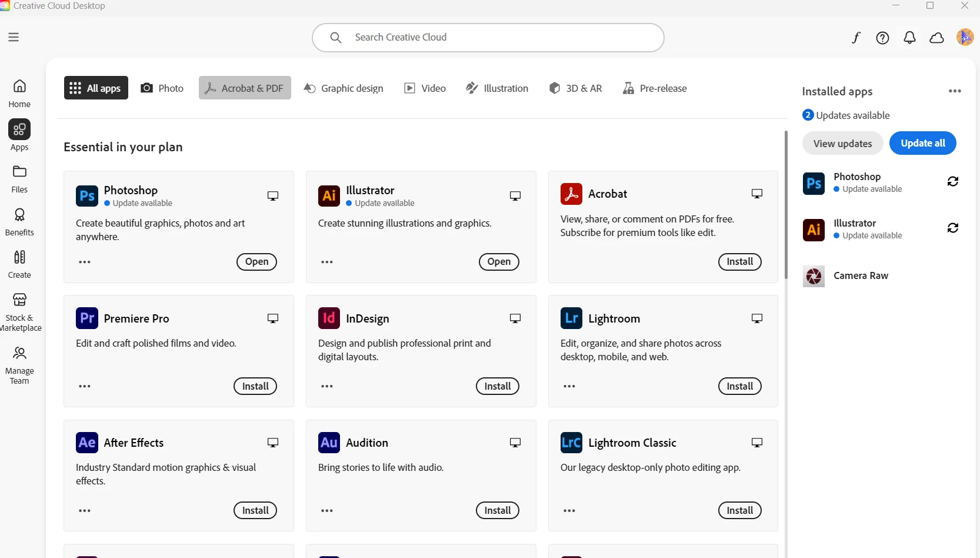Switch to the Video tab
Viewport: 980px width, 558px height.
(425, 88)
